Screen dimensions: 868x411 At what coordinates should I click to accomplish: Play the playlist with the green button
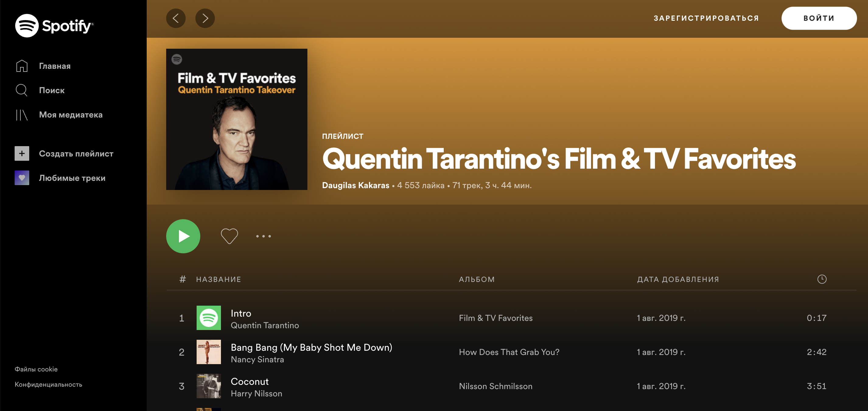click(x=183, y=236)
